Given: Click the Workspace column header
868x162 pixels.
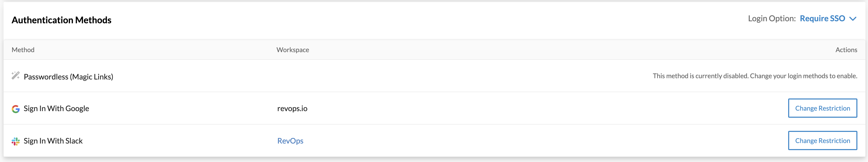Looking at the screenshot, I should click(293, 50).
